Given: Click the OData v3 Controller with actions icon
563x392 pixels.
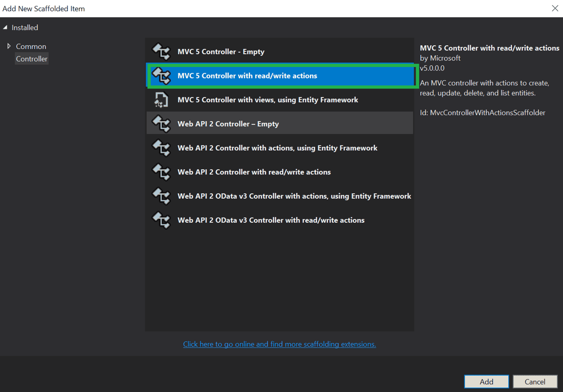Looking at the screenshot, I should pos(161,197).
